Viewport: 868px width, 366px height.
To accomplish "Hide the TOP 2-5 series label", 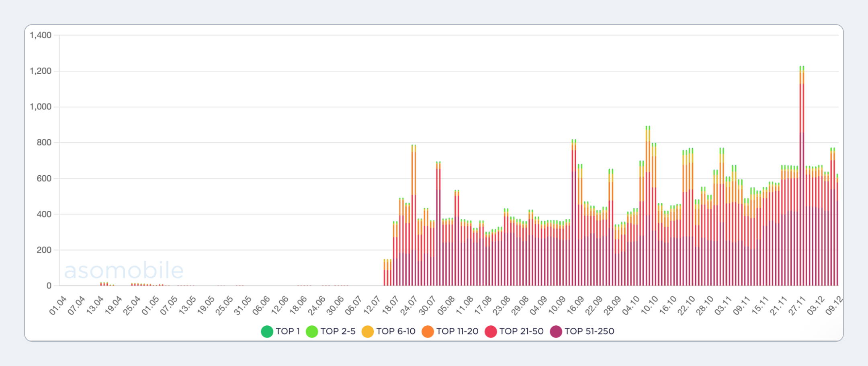I will tap(338, 331).
